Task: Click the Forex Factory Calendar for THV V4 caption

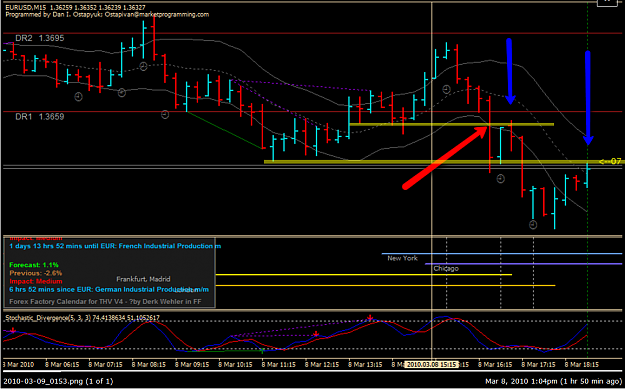Action: [105, 302]
